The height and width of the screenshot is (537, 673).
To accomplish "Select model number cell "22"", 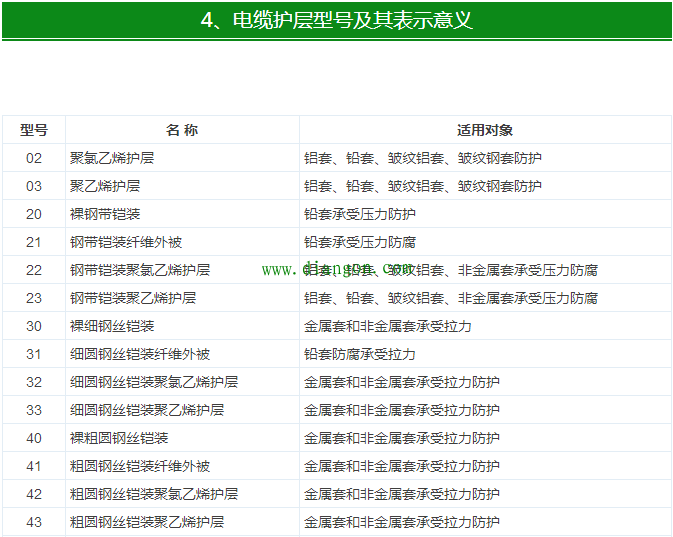I will (x=34, y=270).
